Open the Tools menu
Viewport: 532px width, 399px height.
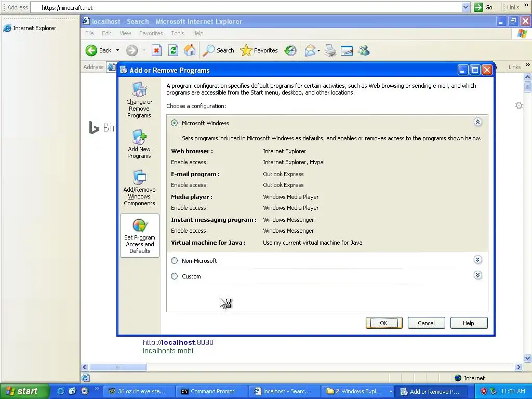point(178,33)
